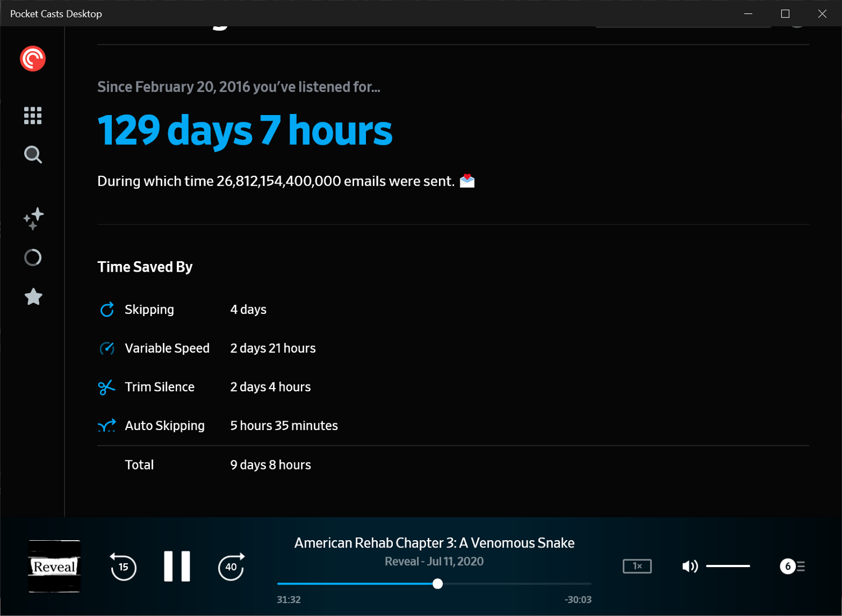
Task: Open the Reveal podcast artwork
Action: tap(54, 566)
